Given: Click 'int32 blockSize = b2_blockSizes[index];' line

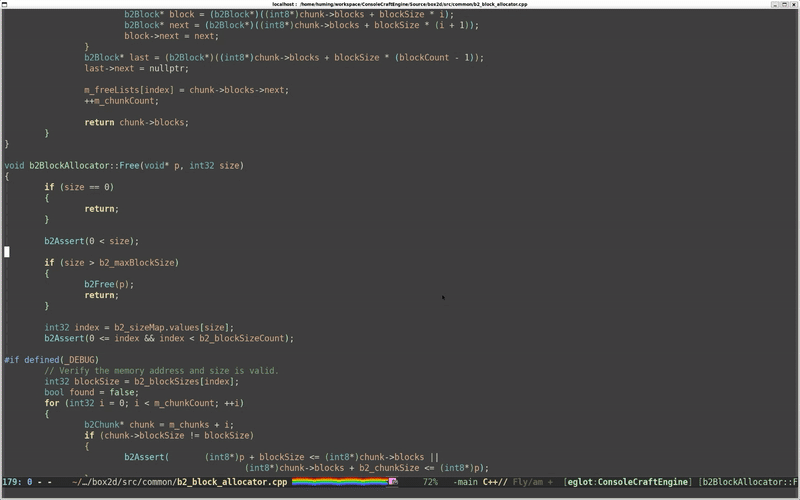Looking at the screenshot, I should pyautogui.click(x=141, y=381).
